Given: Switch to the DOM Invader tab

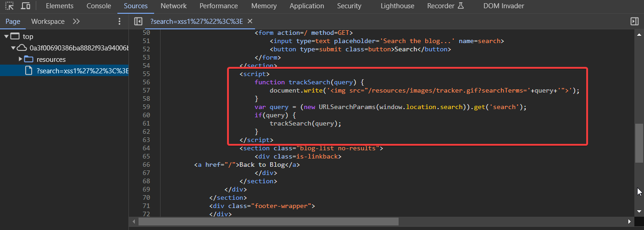Looking at the screenshot, I should pyautogui.click(x=504, y=6).
